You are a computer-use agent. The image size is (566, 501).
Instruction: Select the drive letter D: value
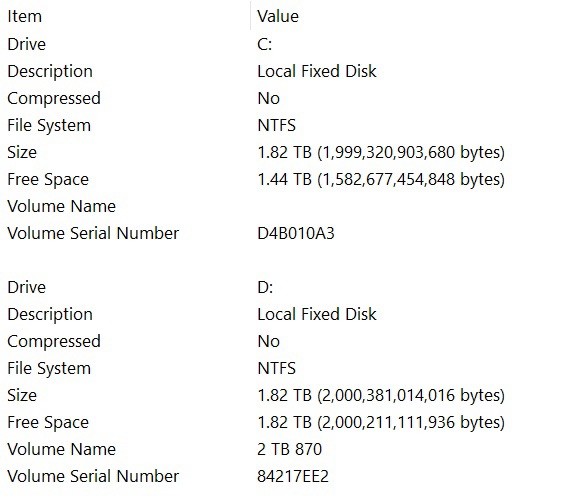265,287
